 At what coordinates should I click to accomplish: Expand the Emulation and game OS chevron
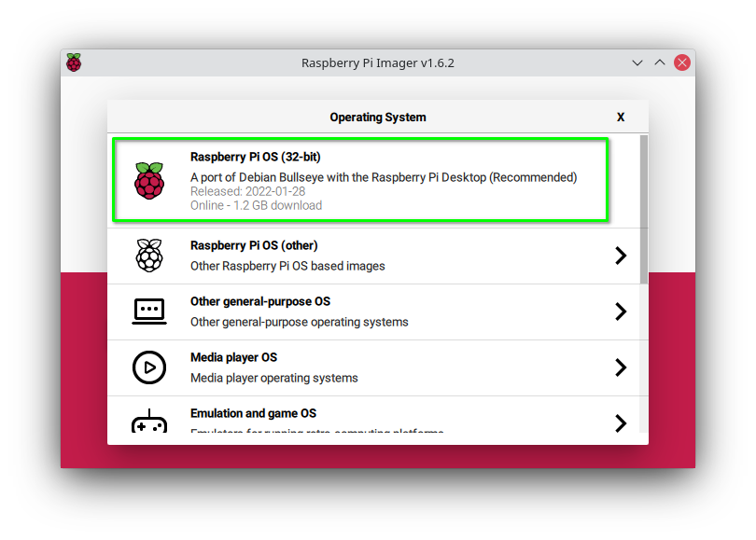tap(621, 422)
